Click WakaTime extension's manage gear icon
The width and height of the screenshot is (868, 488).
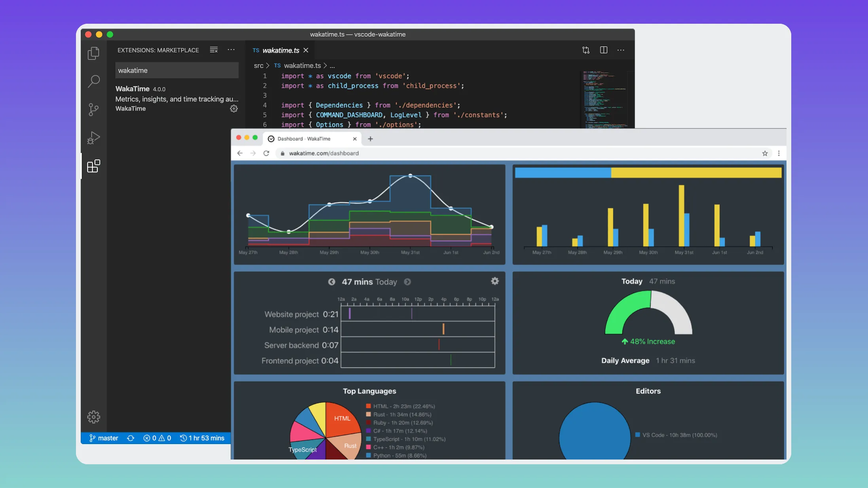point(234,109)
